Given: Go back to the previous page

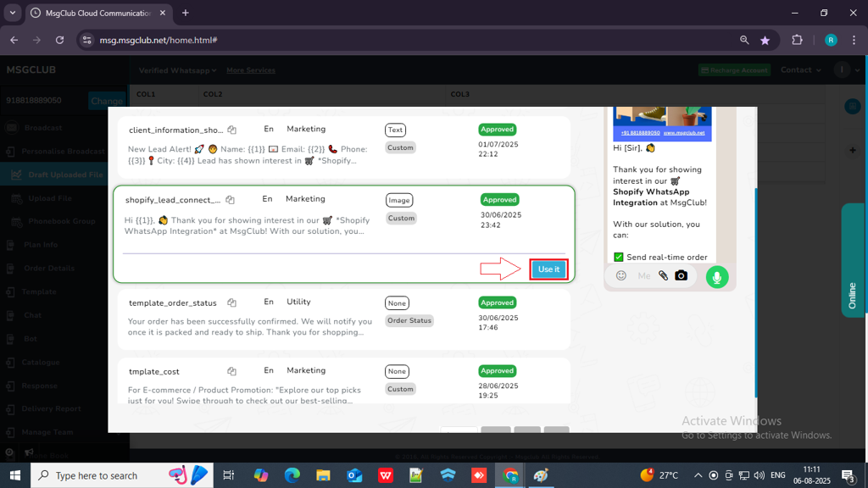Looking at the screenshot, I should click(x=14, y=40).
